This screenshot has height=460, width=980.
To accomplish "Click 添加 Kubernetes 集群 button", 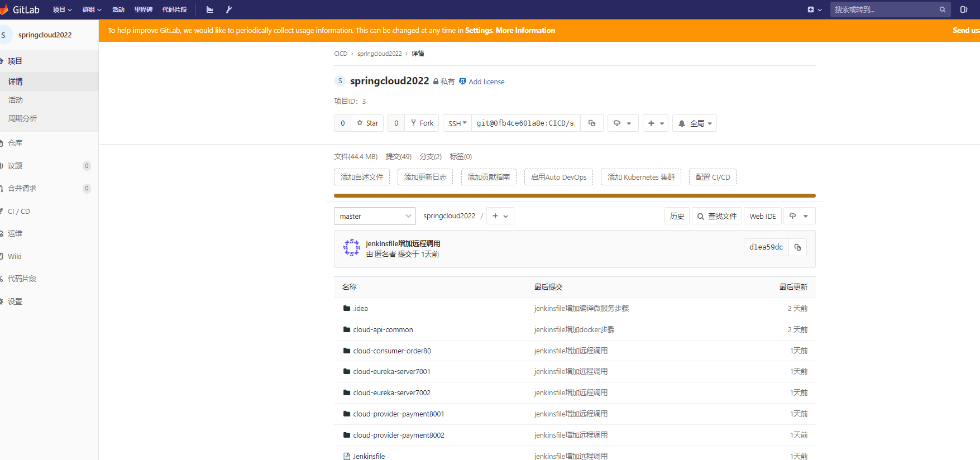I will [641, 177].
